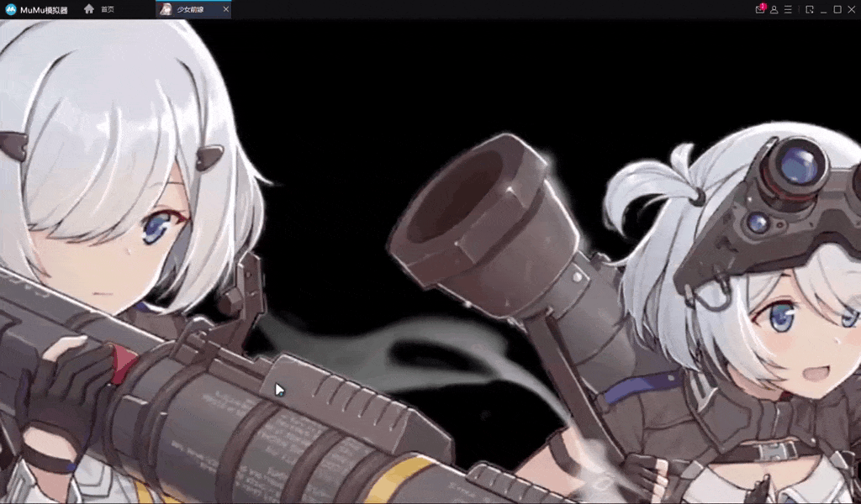Toggle the window resize mode icon

click(x=809, y=9)
